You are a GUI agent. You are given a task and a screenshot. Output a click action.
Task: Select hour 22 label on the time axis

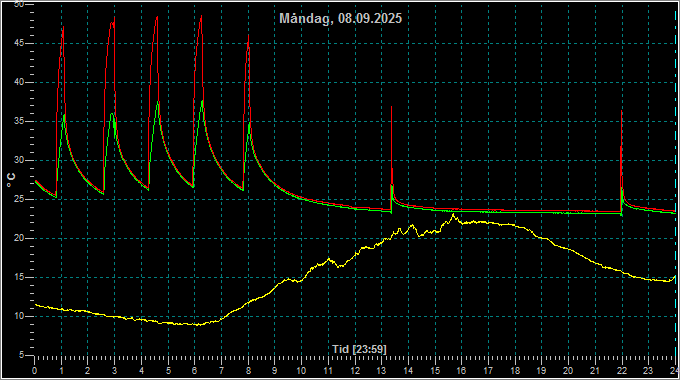(x=622, y=371)
